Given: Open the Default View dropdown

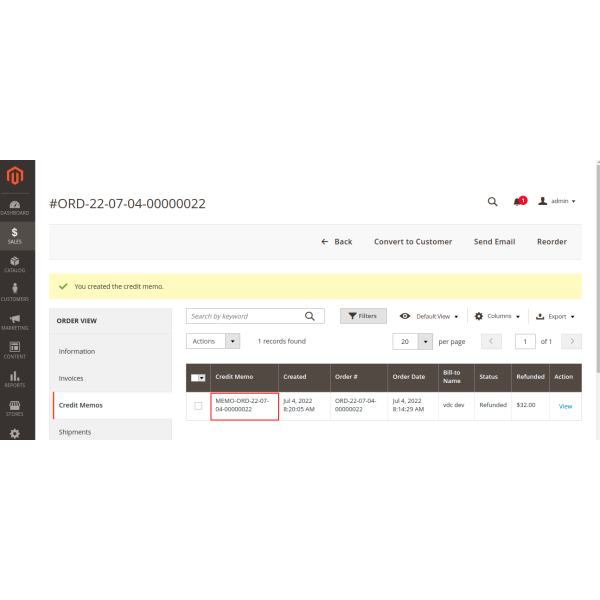Looking at the screenshot, I should (x=430, y=316).
